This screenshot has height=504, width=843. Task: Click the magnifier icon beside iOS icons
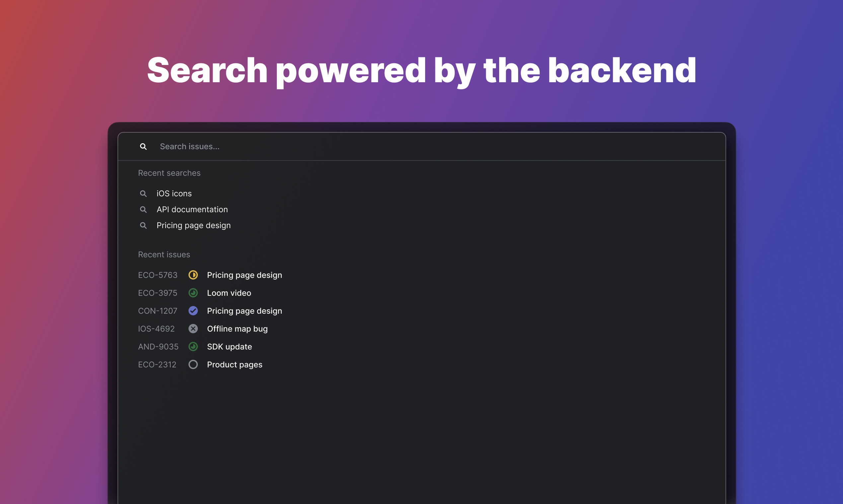pyautogui.click(x=143, y=194)
